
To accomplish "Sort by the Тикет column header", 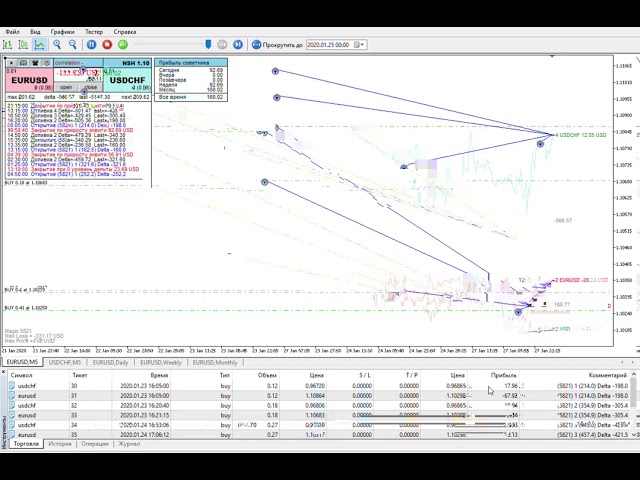I will [x=80, y=375].
